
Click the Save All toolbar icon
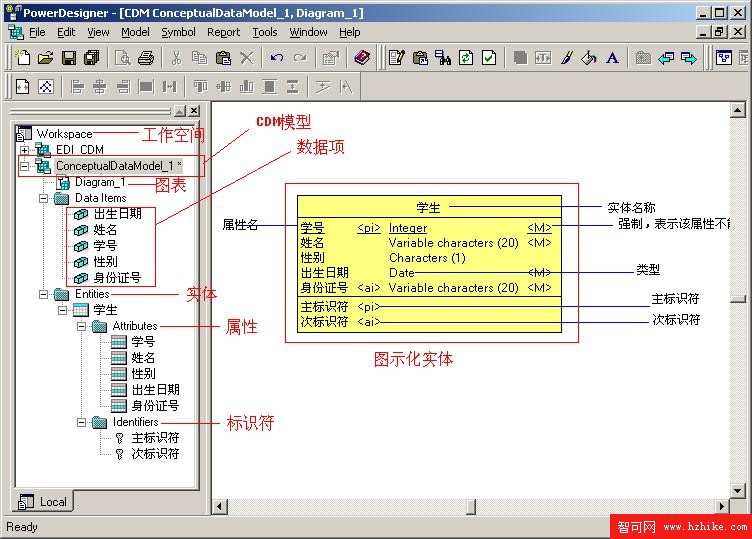[x=92, y=58]
